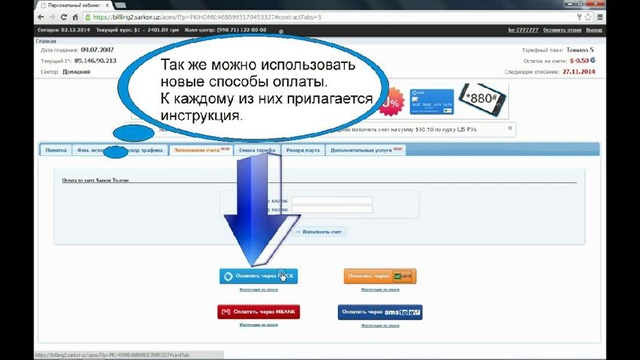
Task: Switch to the Памятка tab
Action: (x=56, y=150)
